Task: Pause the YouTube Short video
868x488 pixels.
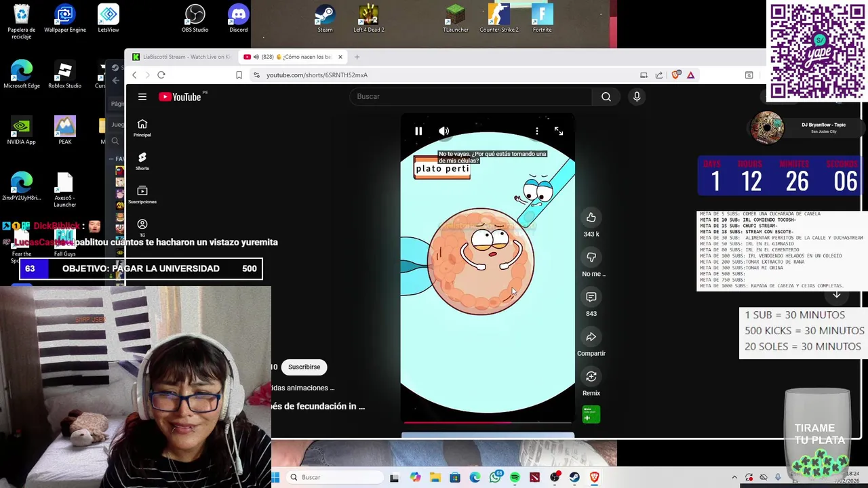Action: point(418,131)
